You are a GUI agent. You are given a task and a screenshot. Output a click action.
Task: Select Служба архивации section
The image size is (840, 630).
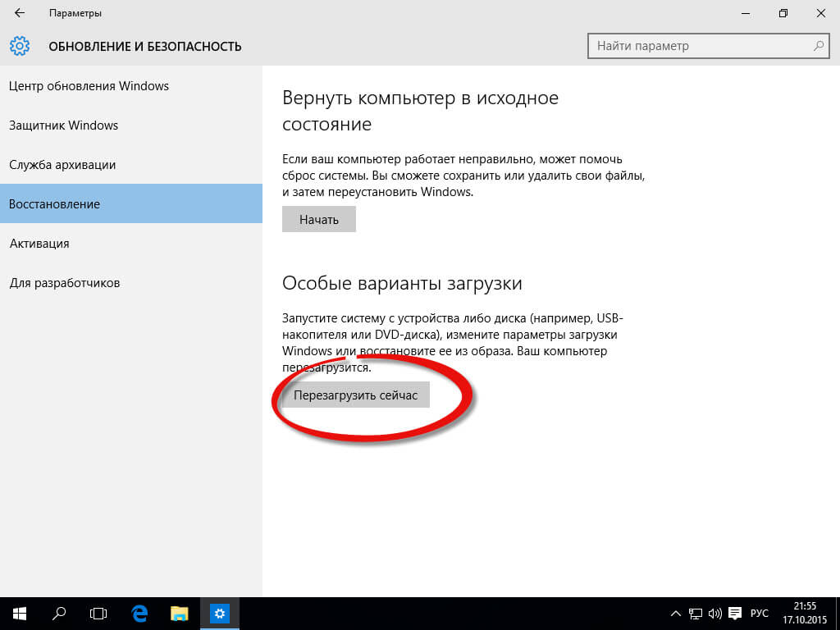click(131, 164)
